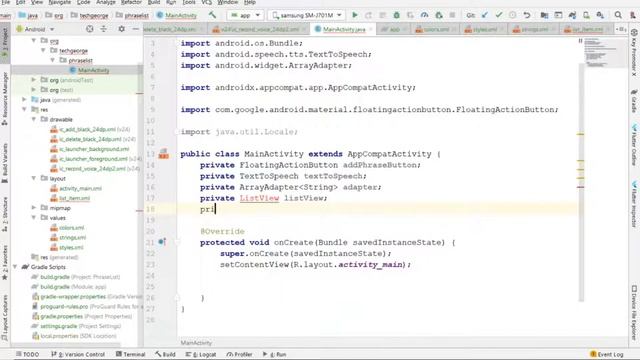Viewport: 640px width, 360px height.
Task: Click the attach debugger icon left of Stop
Action: (x=439, y=15)
